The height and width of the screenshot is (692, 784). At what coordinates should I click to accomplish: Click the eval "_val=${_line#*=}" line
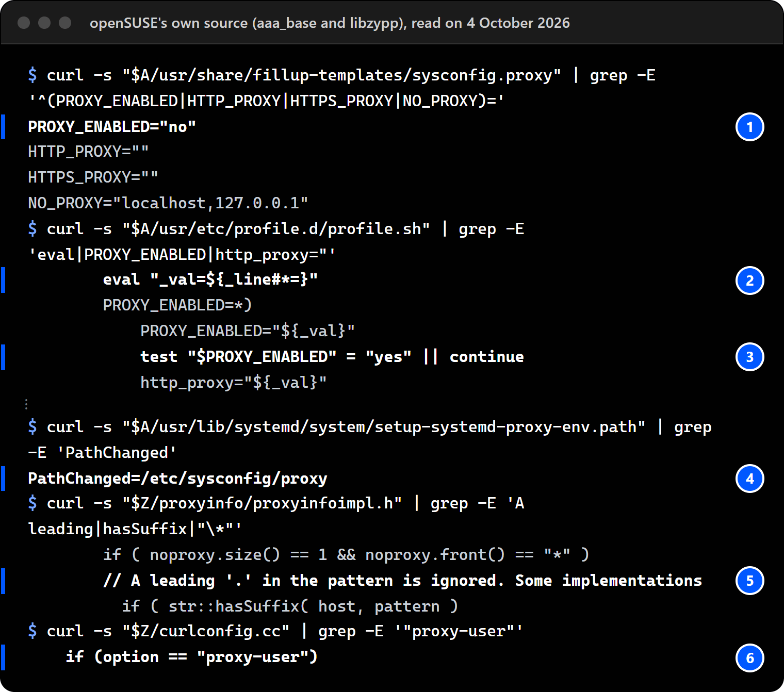coord(210,279)
